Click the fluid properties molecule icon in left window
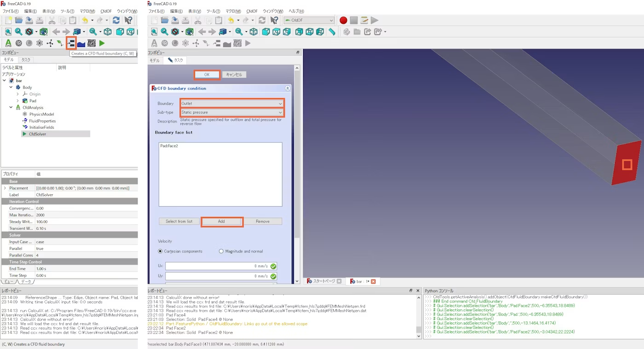Image resolution: width=644 pixels, height=349 pixels. pos(50,43)
